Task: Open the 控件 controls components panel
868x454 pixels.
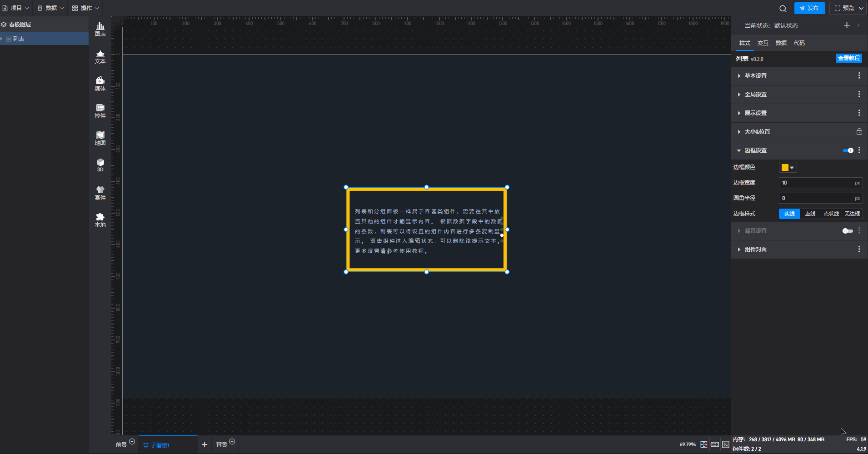Action: (x=100, y=111)
